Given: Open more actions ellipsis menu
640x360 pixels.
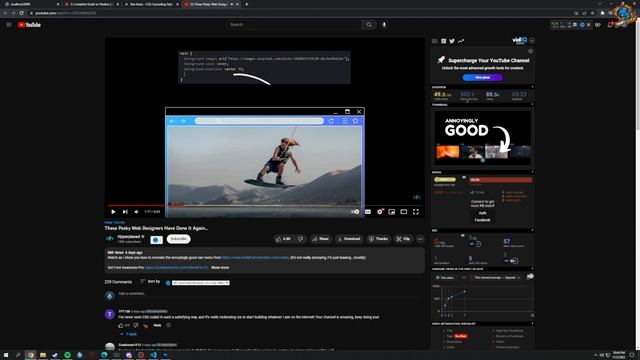Looking at the screenshot, I should [420, 239].
